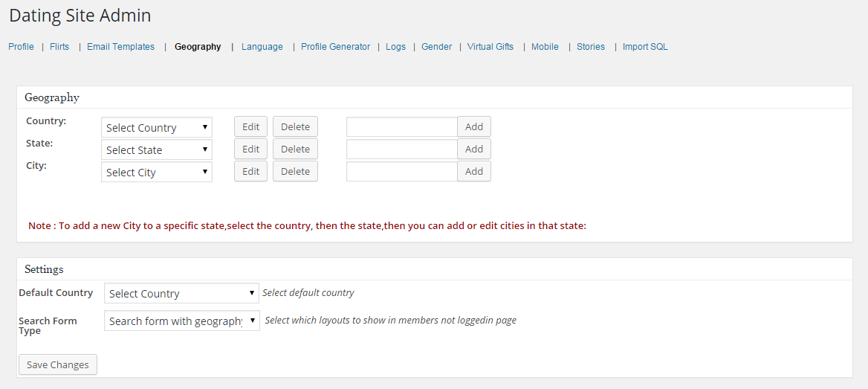868x389 pixels.
Task: Go to the Profile Generator tab
Action: coord(335,47)
